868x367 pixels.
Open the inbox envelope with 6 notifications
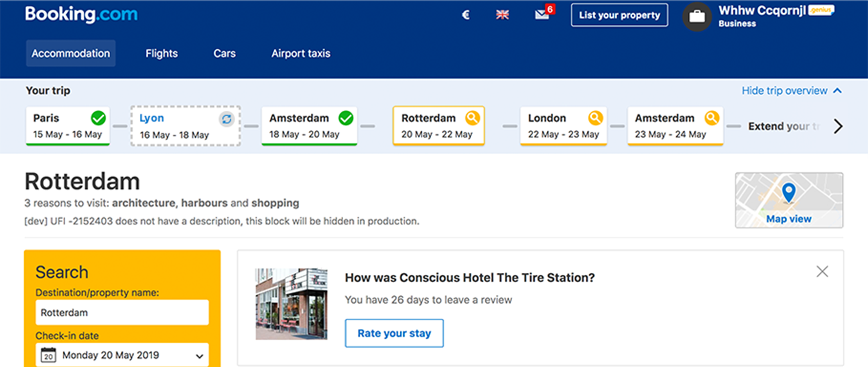545,13
